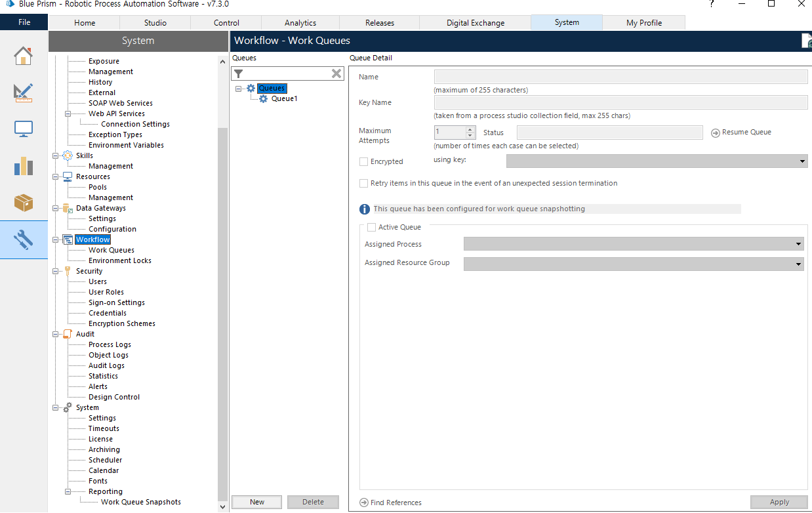812x513 pixels.
Task: Click the Resume Queue arrow icon
Action: point(716,133)
